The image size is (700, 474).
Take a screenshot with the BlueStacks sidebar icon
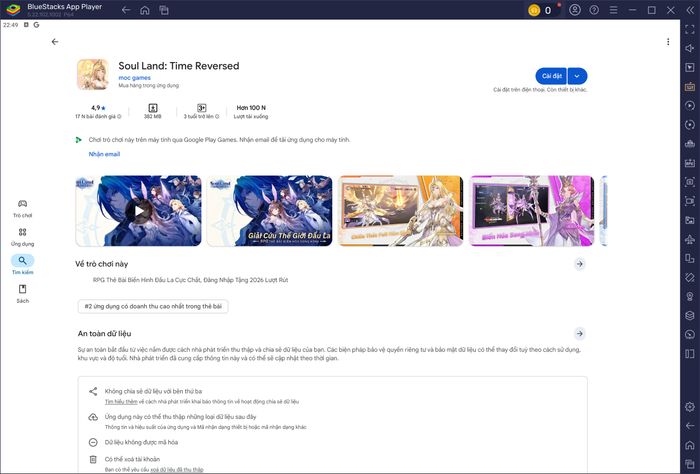tap(690, 182)
